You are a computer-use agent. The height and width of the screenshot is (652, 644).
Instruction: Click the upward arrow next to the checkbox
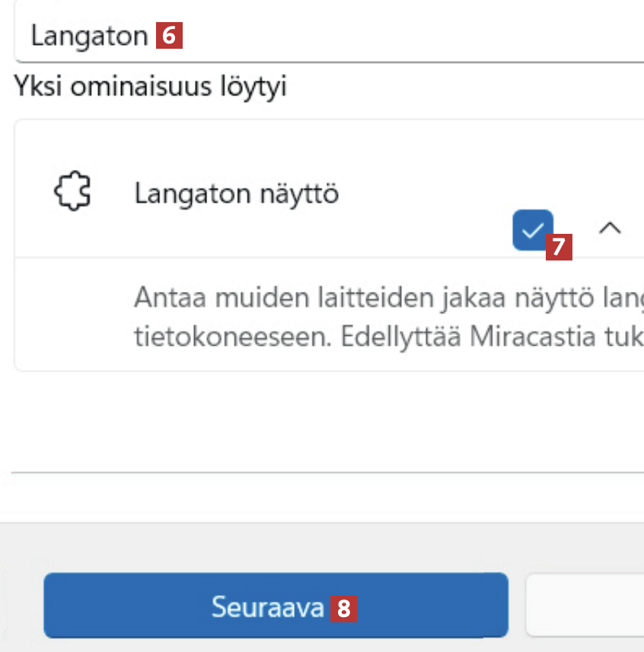tap(610, 228)
